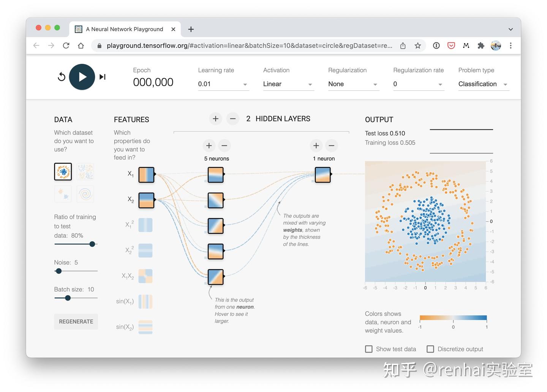This screenshot has width=547, height=392.
Task: Reload the playground page
Action: (x=66, y=46)
